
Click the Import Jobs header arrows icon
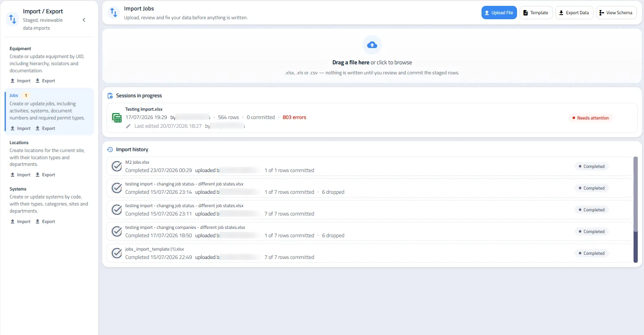114,13
